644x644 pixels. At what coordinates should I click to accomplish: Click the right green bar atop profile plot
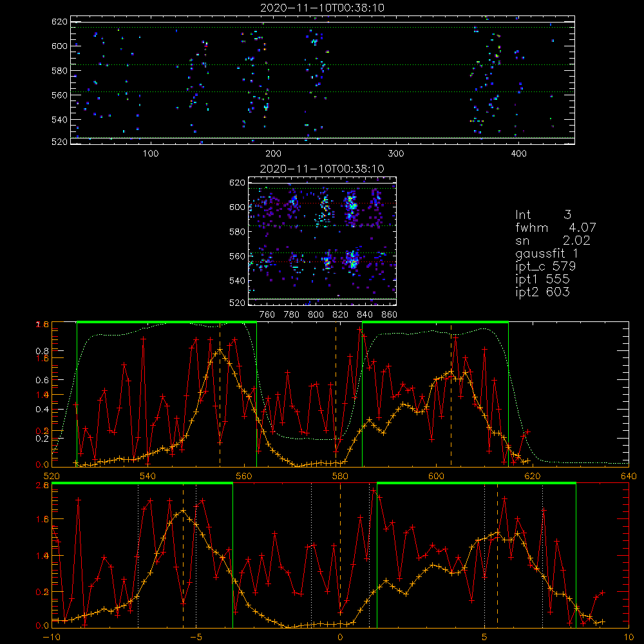[435, 322]
